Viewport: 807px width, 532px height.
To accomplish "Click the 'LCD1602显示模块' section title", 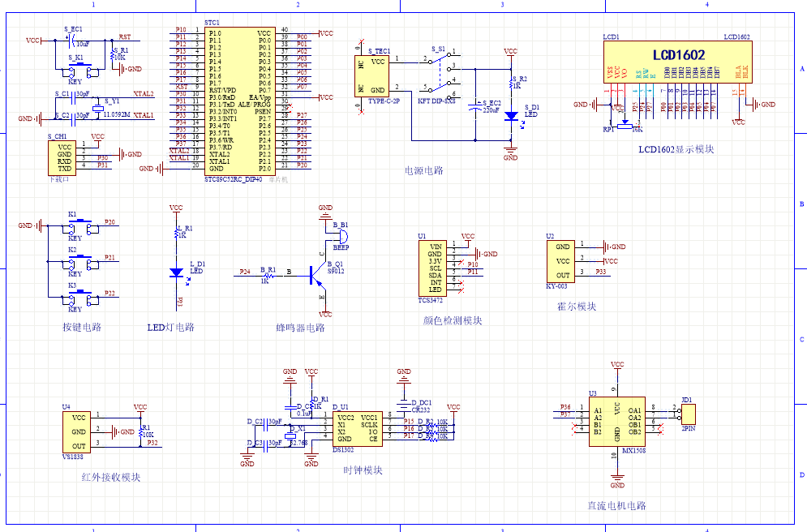I will point(676,150).
